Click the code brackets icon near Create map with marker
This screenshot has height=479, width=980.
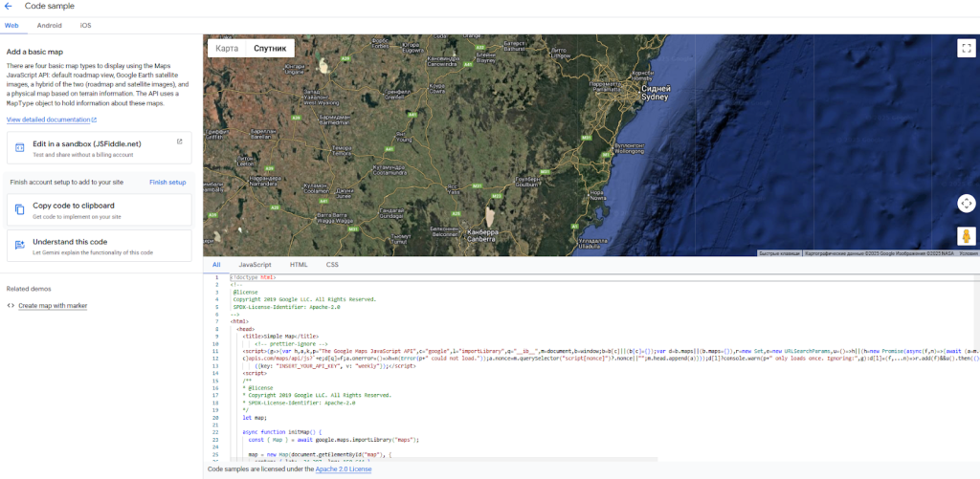pos(11,306)
